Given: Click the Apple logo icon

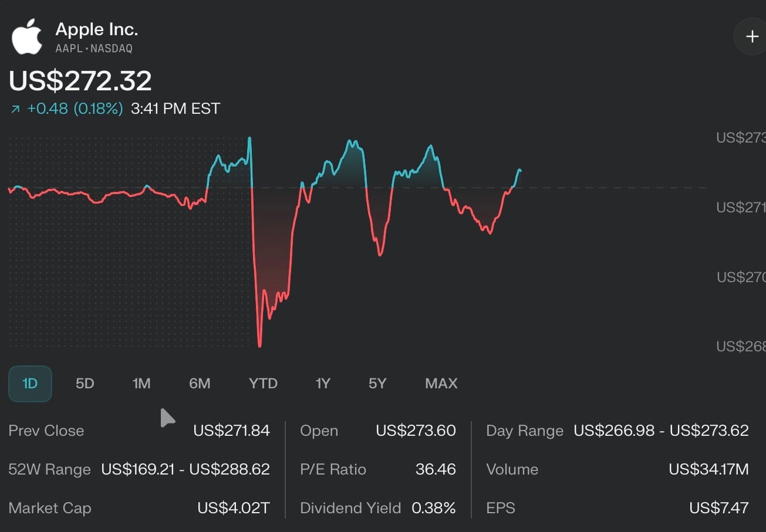Looking at the screenshot, I should (x=27, y=36).
